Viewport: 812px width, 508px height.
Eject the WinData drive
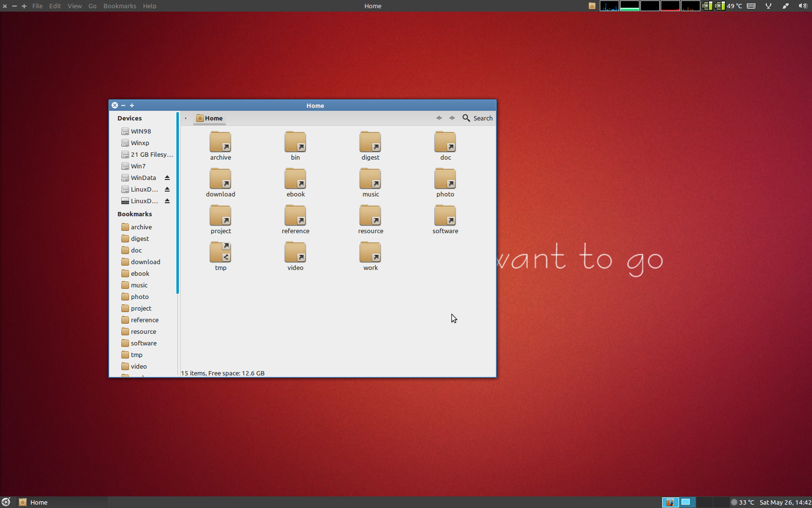[x=167, y=178]
